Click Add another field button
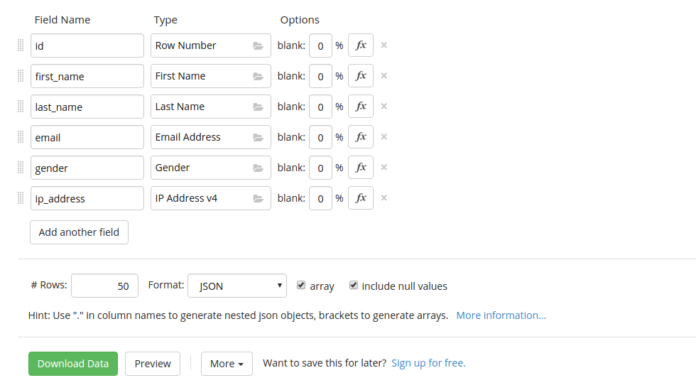Image resolution: width=696 pixels, height=390 pixels. click(79, 232)
